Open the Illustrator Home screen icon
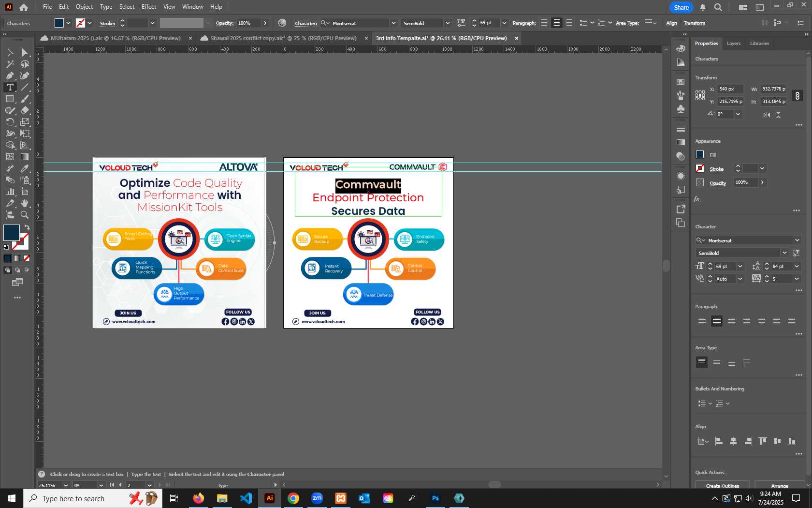 coord(24,7)
